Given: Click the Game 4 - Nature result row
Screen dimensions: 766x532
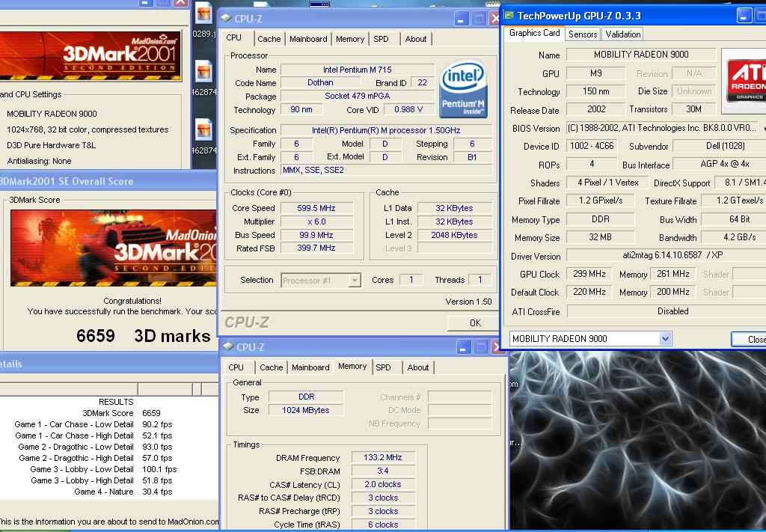Looking at the screenshot, I should tap(123, 492).
